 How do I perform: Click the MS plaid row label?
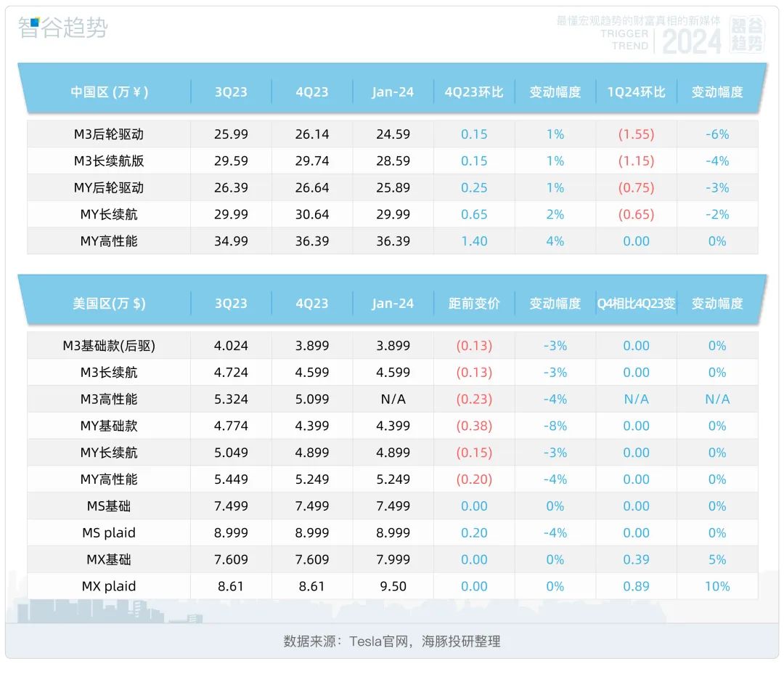[x=109, y=532]
